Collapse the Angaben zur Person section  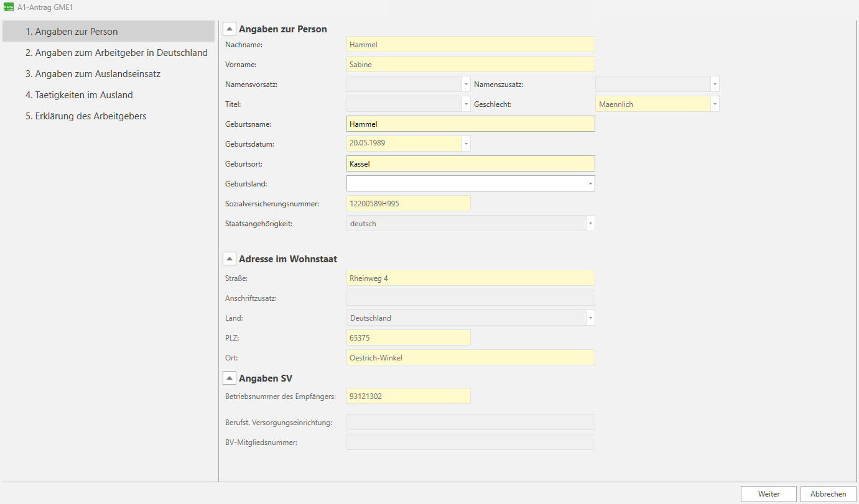pos(230,29)
